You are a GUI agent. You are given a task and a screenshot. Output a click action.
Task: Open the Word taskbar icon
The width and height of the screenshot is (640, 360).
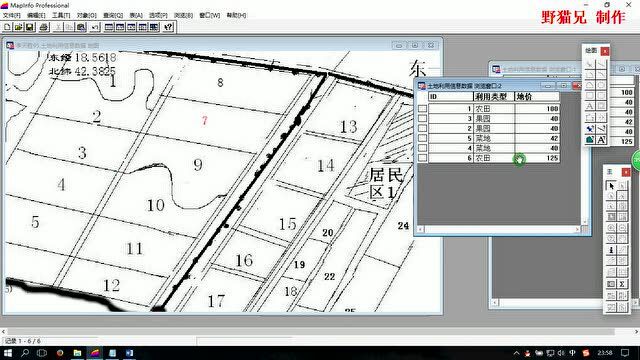point(129,353)
